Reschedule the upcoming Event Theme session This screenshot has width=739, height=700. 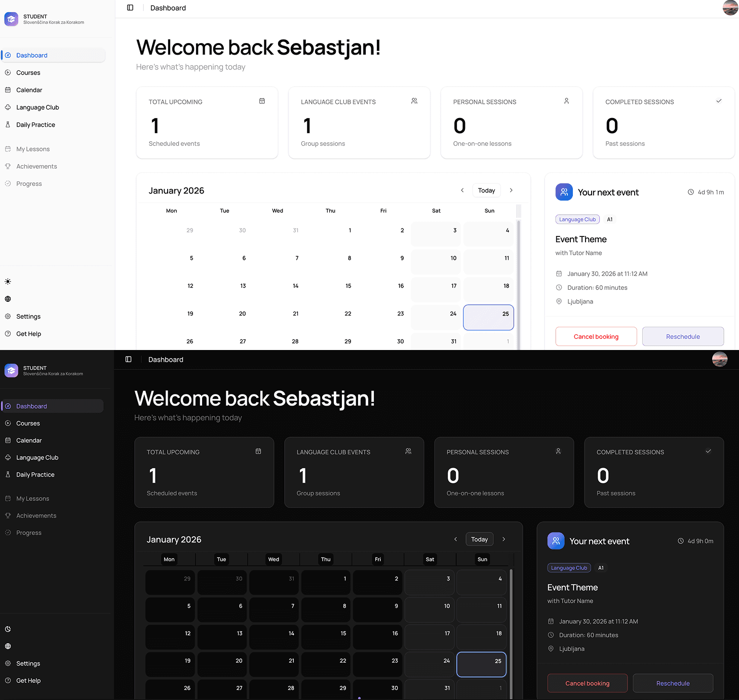[x=683, y=336]
